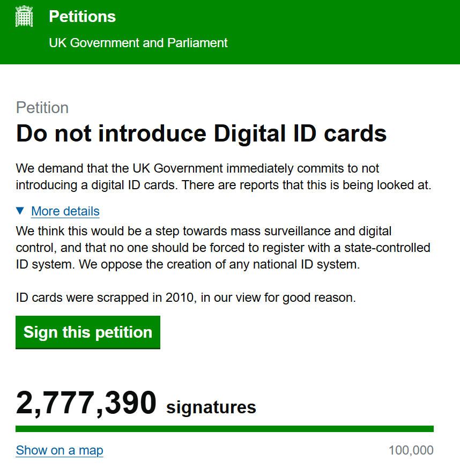Click the green signature progress bar

click(225, 429)
